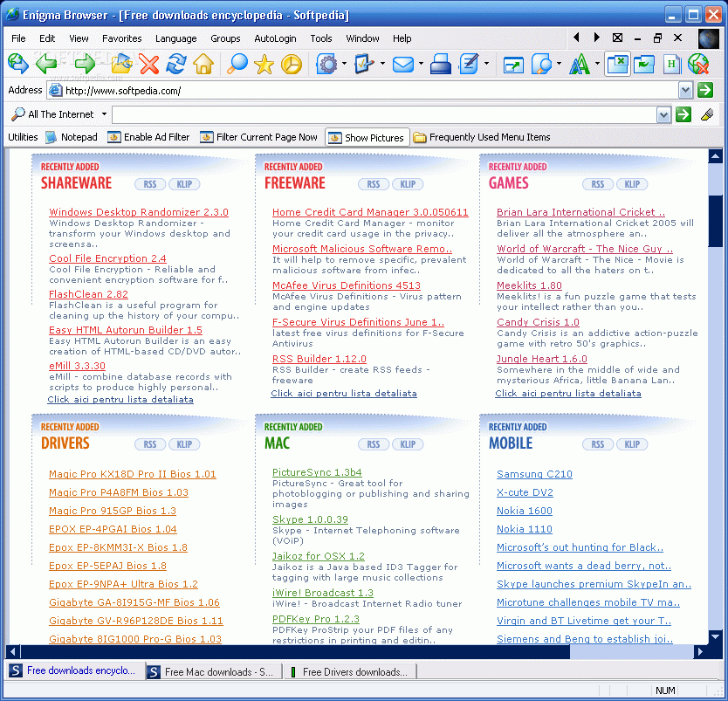Click the search text field
This screenshot has width=728, height=701.
click(384, 114)
